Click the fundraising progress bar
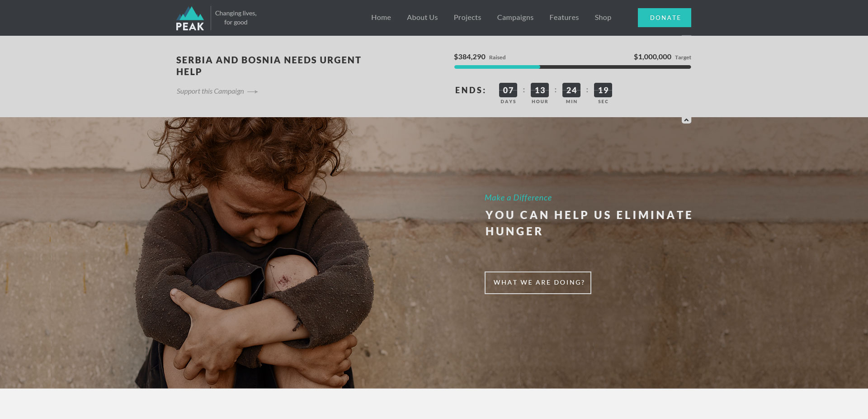Image resolution: width=868 pixels, height=419 pixels. [573, 67]
